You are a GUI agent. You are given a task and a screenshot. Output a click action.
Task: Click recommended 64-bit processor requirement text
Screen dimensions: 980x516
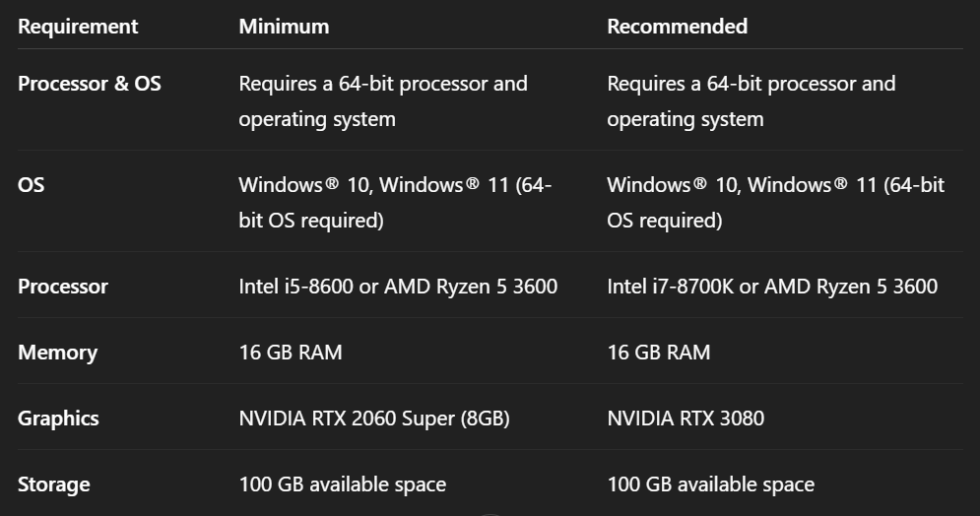point(751,101)
